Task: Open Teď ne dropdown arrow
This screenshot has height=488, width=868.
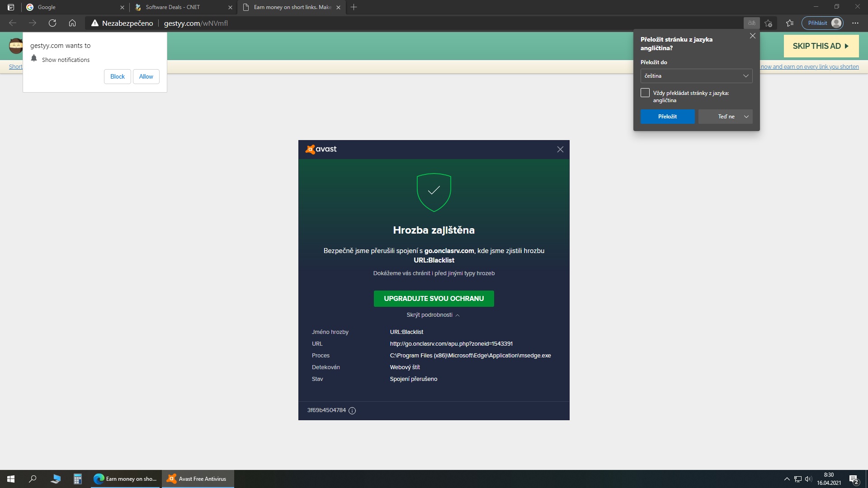Action: 746,117
